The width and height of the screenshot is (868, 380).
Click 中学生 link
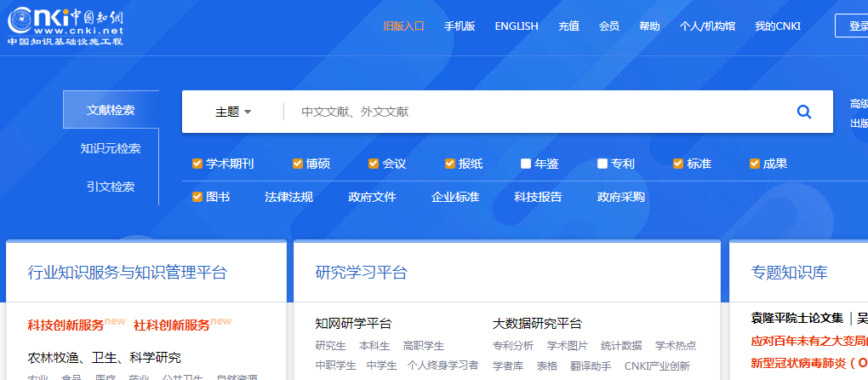pos(382,366)
